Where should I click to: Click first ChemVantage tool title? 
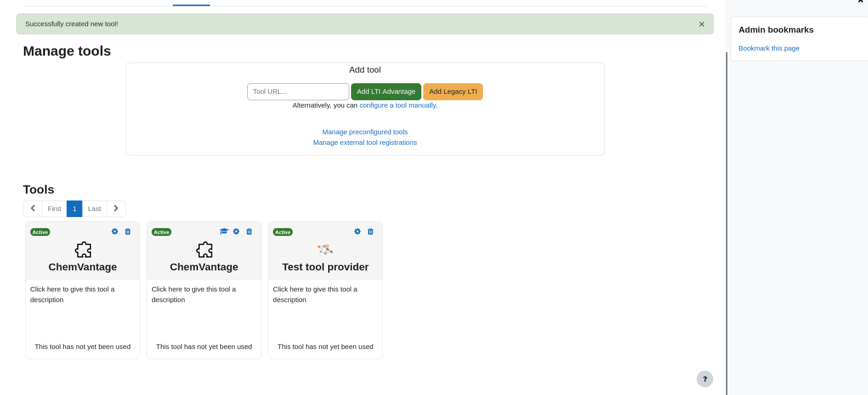(x=83, y=267)
